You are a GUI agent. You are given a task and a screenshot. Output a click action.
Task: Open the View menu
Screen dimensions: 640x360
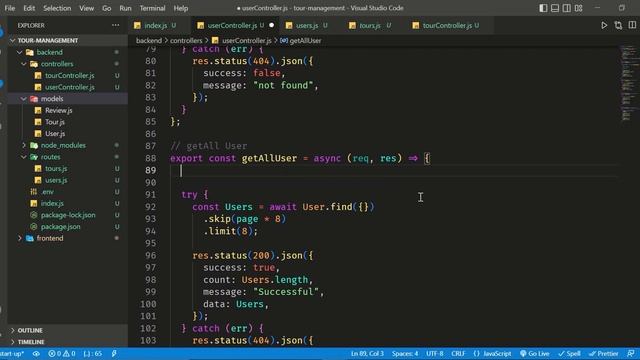[x=86, y=8]
